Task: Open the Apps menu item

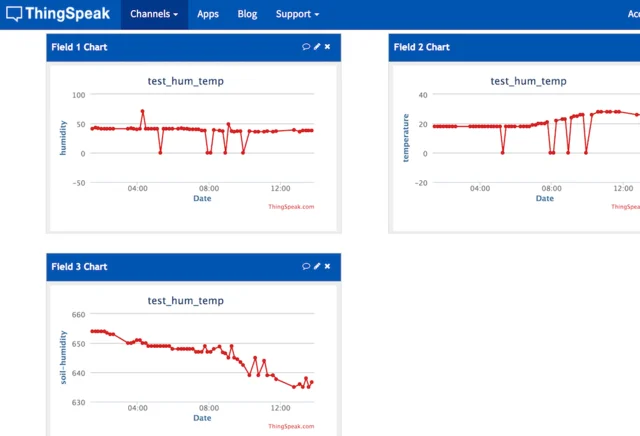Action: coord(208,14)
